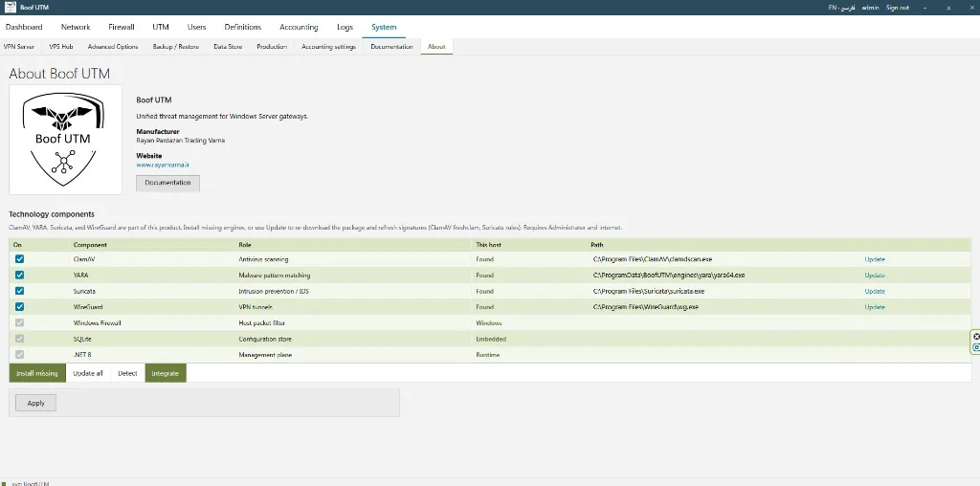Click the Install missing button
Image resolution: width=980 pixels, height=486 pixels.
click(37, 373)
